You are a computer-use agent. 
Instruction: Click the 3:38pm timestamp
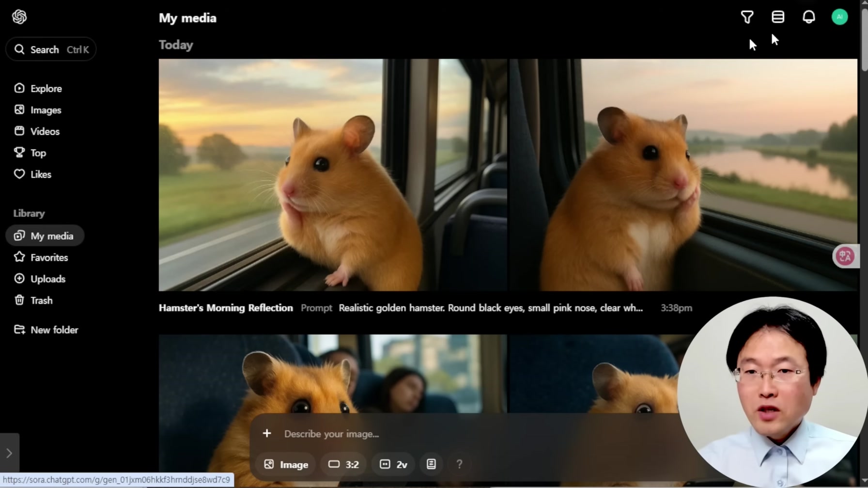[676, 308]
